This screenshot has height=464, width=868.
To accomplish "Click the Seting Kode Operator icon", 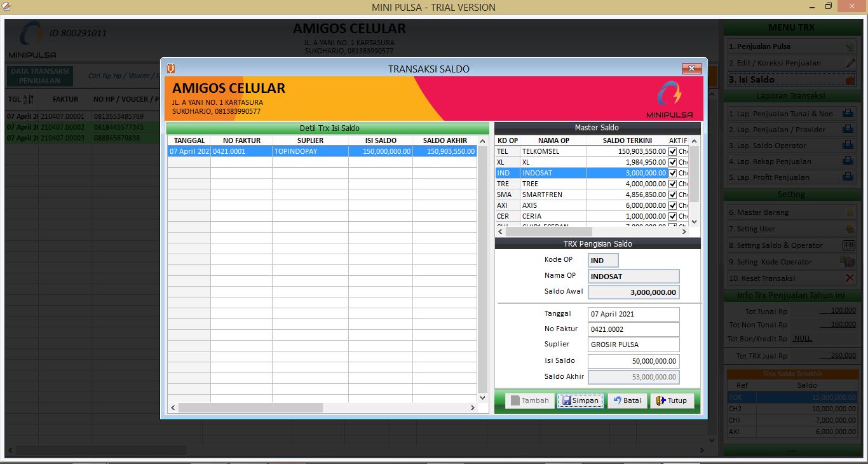I will (848, 261).
